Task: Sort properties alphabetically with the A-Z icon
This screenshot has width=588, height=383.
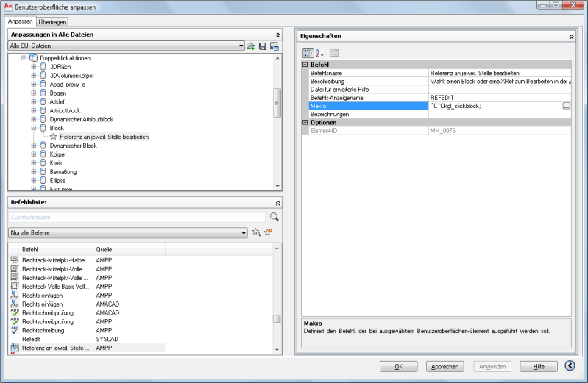Action: point(320,53)
